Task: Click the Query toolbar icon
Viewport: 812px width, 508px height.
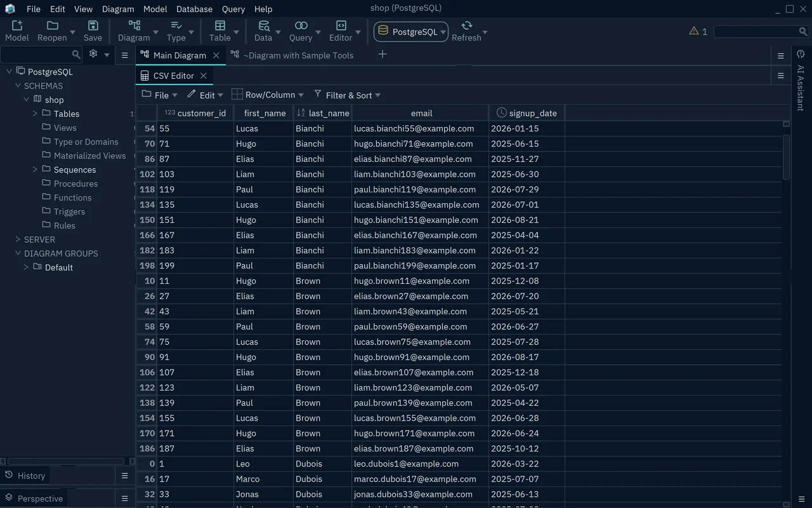Action: point(301,25)
